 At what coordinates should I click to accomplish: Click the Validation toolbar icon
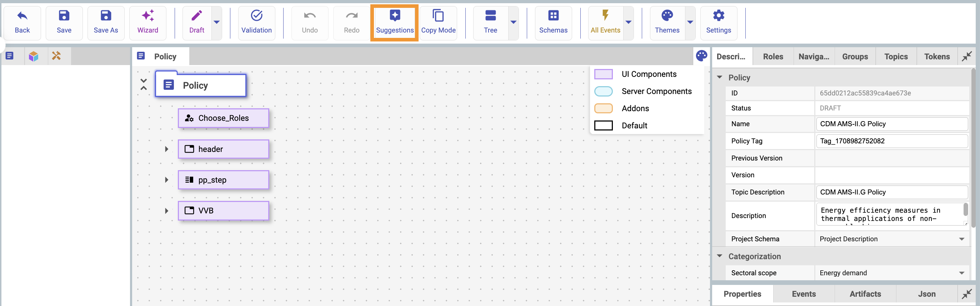(256, 23)
